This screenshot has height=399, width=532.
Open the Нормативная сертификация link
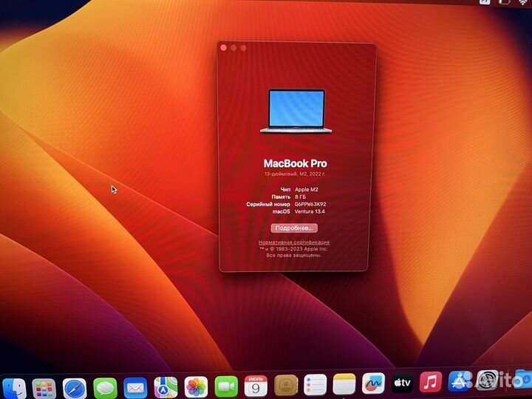294,242
